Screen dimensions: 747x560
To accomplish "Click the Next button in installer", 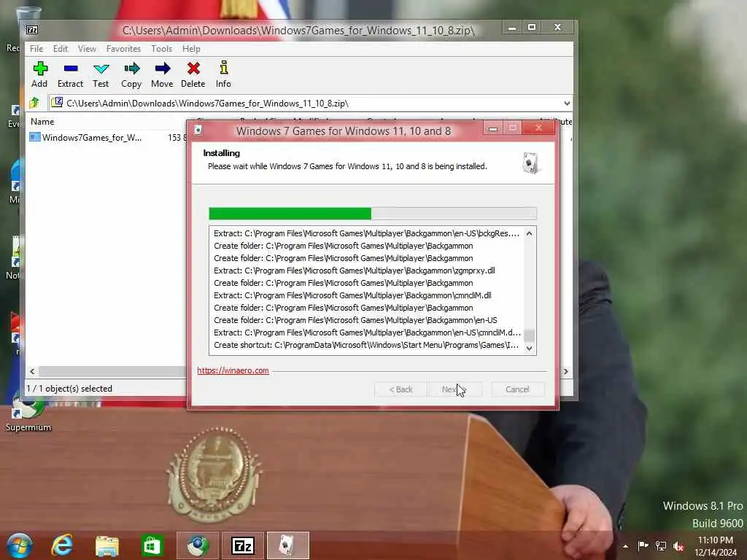I will (455, 389).
